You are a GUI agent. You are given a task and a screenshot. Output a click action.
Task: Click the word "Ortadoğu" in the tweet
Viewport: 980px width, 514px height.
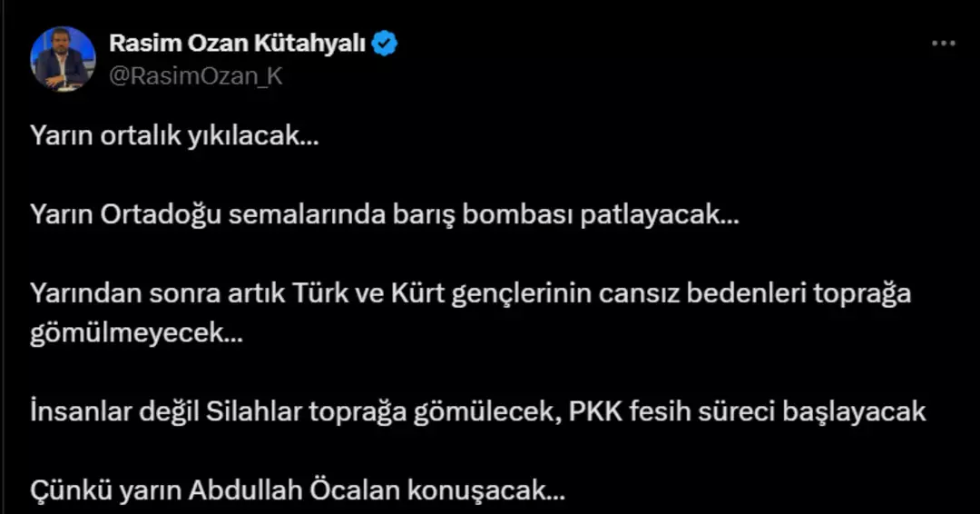coord(162,214)
